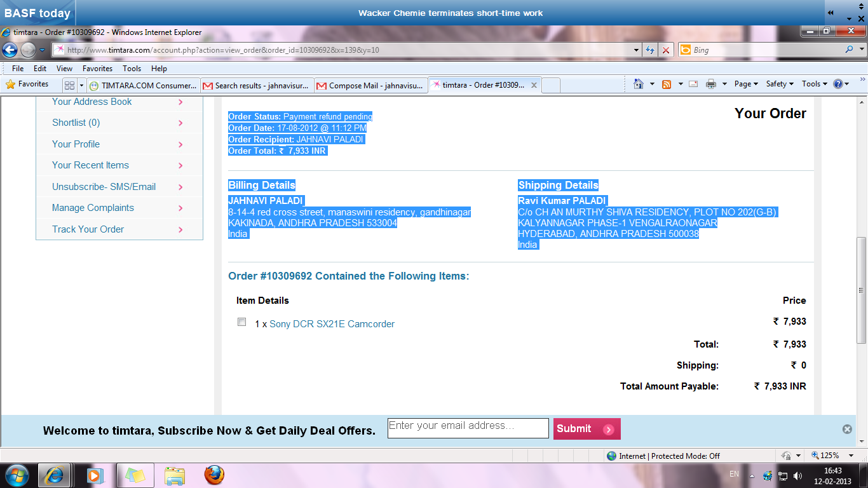Open the Help question mark icon
This screenshot has width=868, height=488.
click(x=837, y=84)
